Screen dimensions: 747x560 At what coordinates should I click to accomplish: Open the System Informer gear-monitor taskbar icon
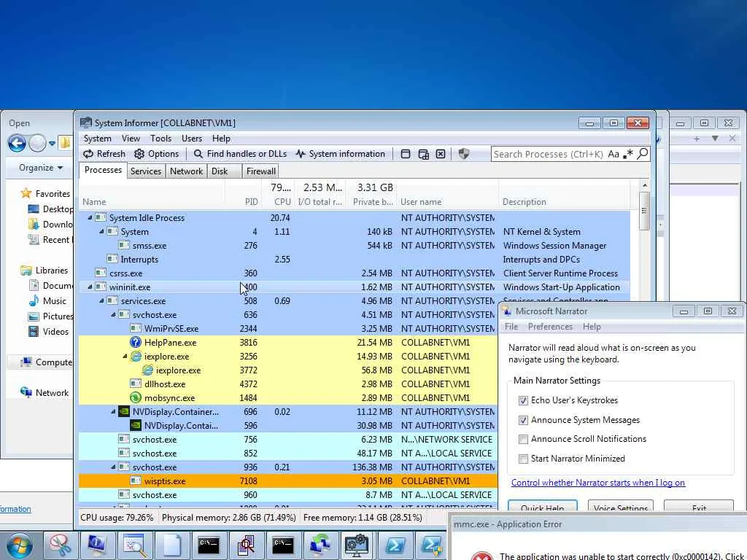pos(357,545)
